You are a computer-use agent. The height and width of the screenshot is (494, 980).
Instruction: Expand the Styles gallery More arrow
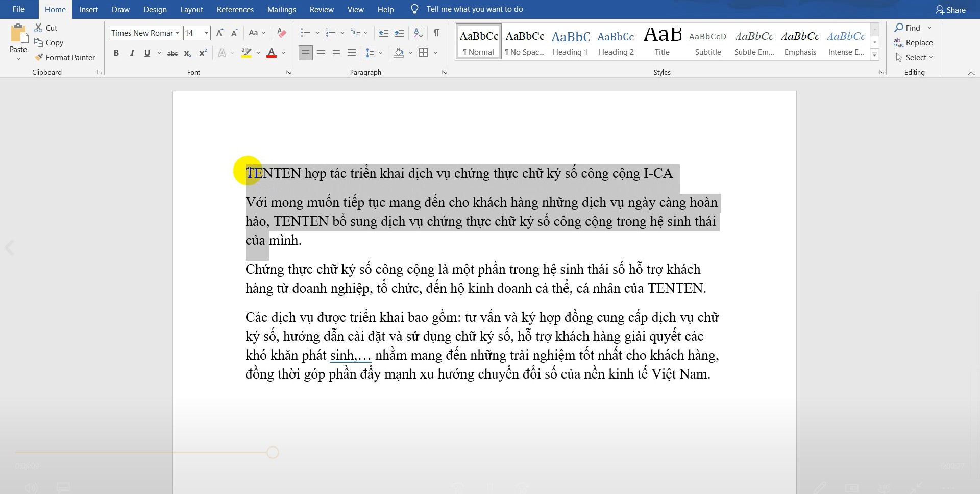coord(875,54)
